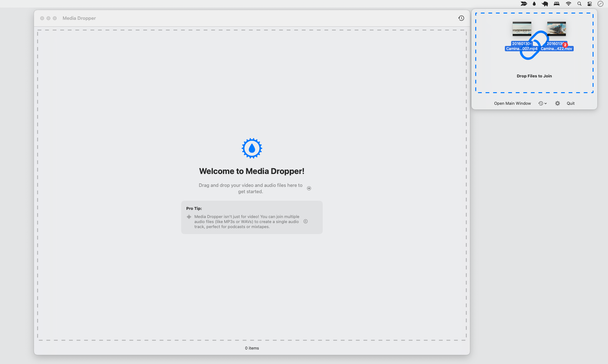Click the Pro Tip description paragraph
This screenshot has width=608, height=364.
tap(247, 221)
